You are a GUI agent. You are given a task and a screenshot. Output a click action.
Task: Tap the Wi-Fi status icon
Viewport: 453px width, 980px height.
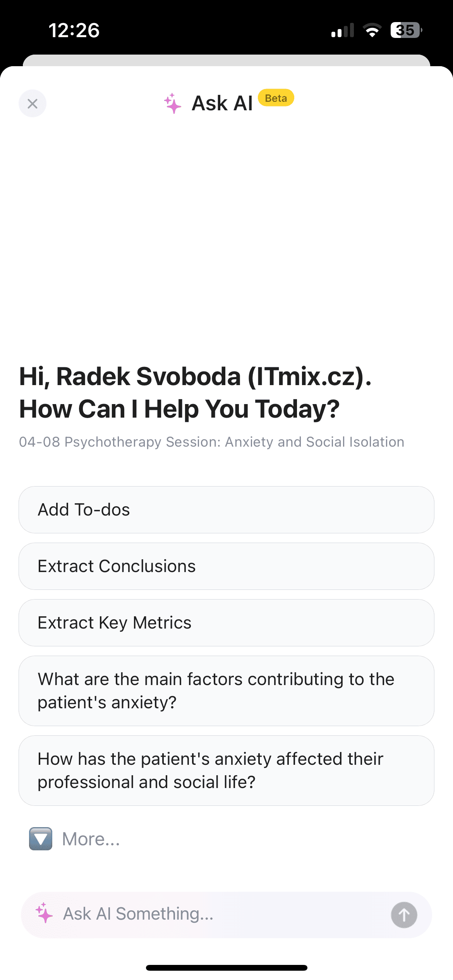pyautogui.click(x=372, y=30)
